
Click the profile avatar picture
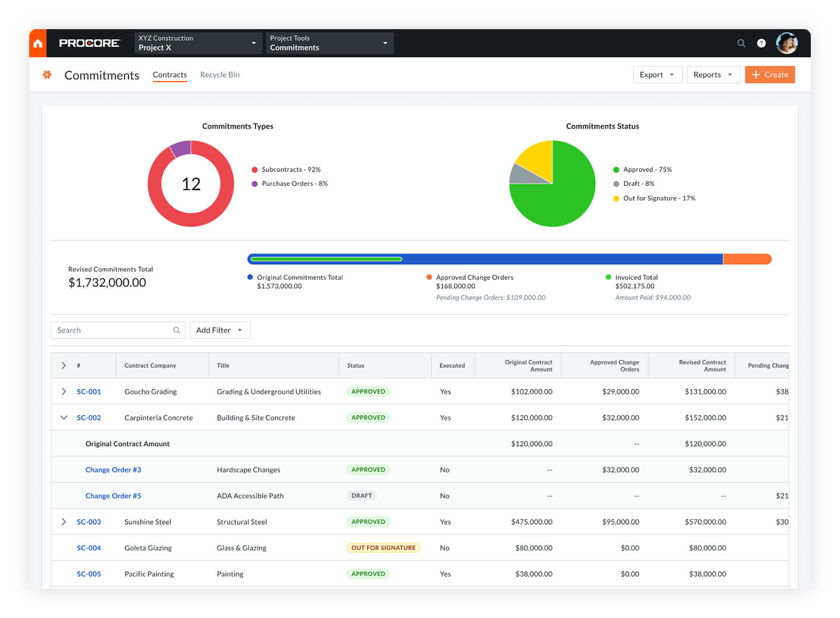coord(786,43)
